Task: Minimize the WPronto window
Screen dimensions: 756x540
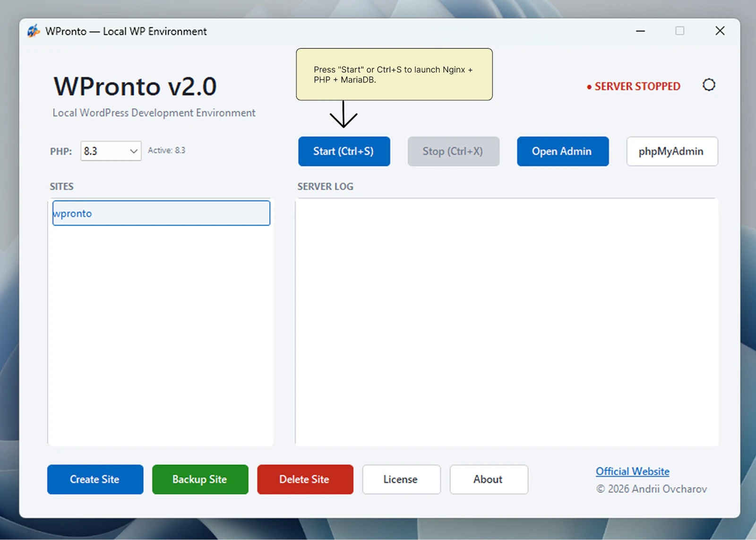Action: point(640,31)
